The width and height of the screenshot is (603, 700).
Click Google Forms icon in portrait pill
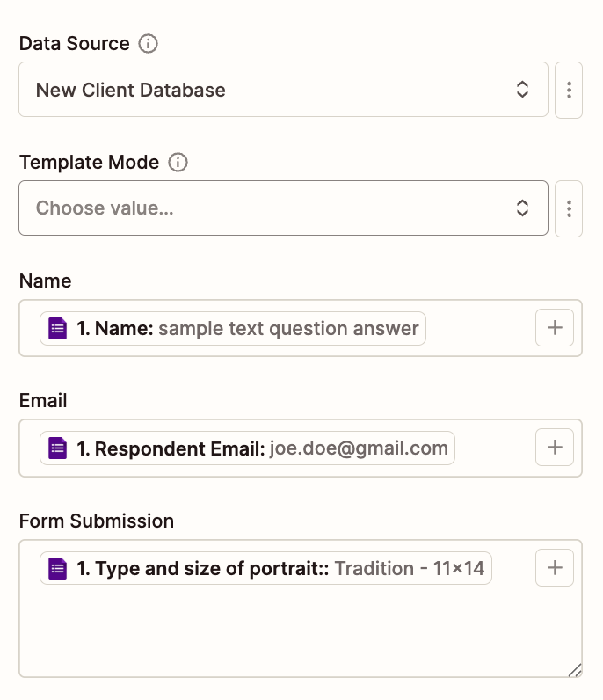(58, 569)
